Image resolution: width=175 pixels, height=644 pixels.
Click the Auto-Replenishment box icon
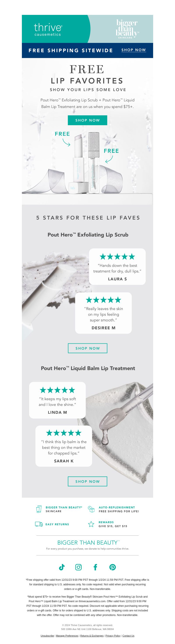[x=91, y=509]
